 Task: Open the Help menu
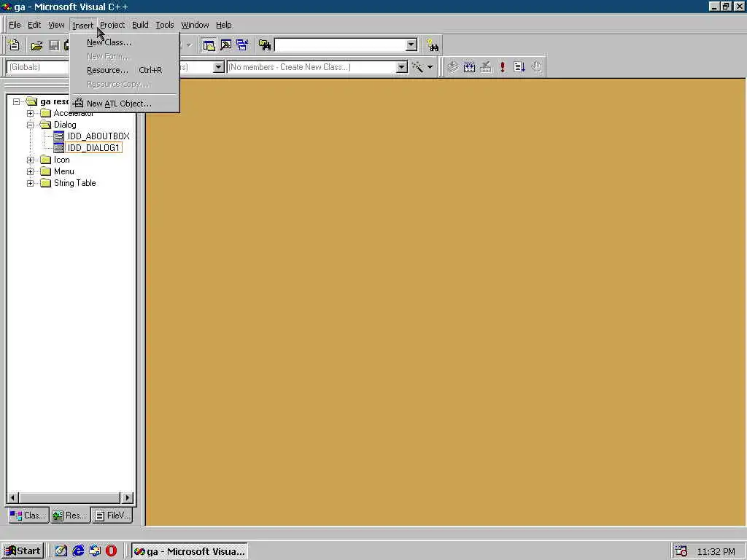[x=223, y=25]
